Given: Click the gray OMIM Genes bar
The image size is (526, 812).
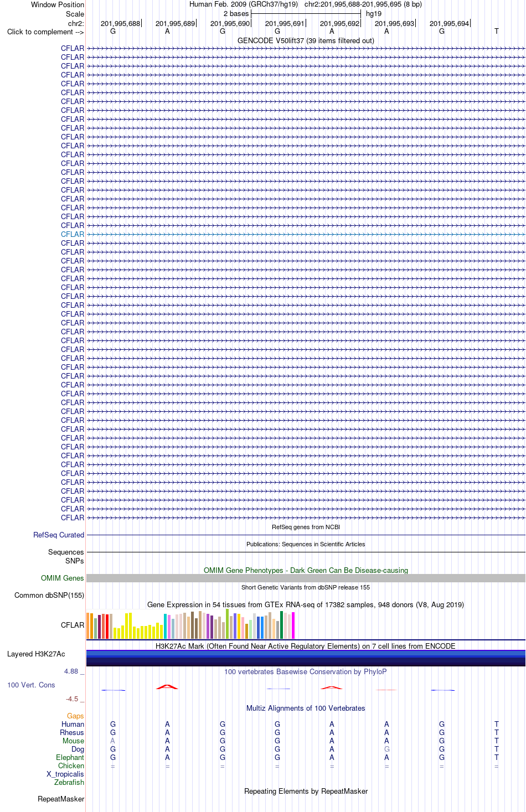Looking at the screenshot, I should pos(306,578).
